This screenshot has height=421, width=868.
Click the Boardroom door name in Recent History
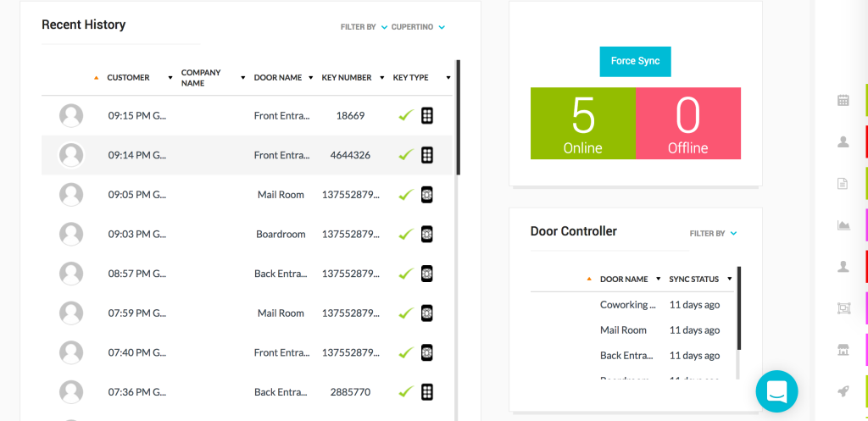(x=281, y=234)
